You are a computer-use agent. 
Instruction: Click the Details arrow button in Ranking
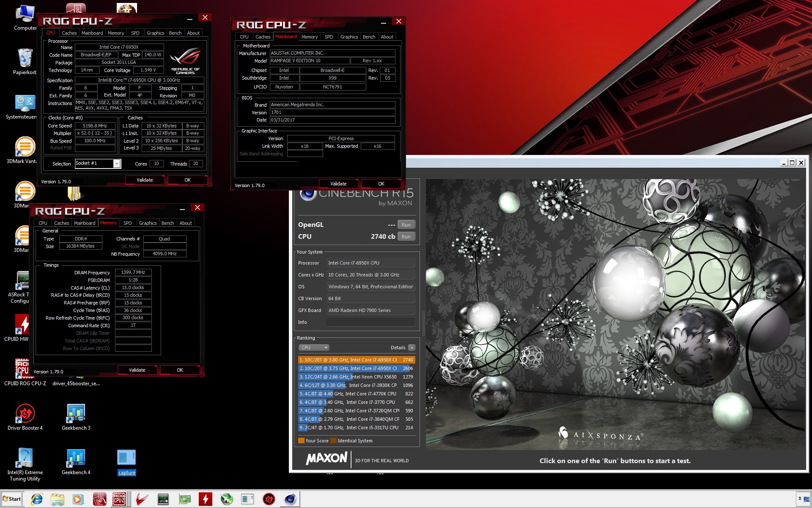coord(411,348)
